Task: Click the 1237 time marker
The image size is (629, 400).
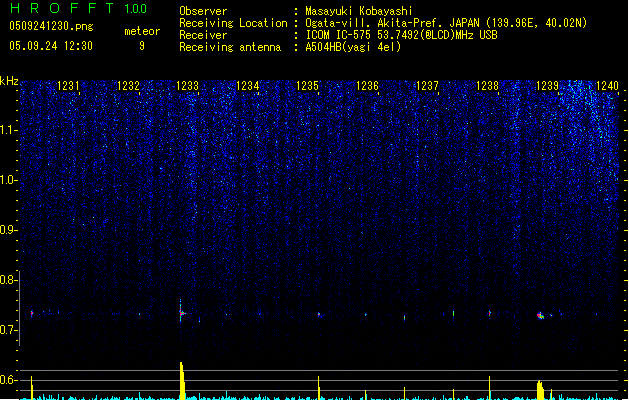Action: tap(427, 86)
